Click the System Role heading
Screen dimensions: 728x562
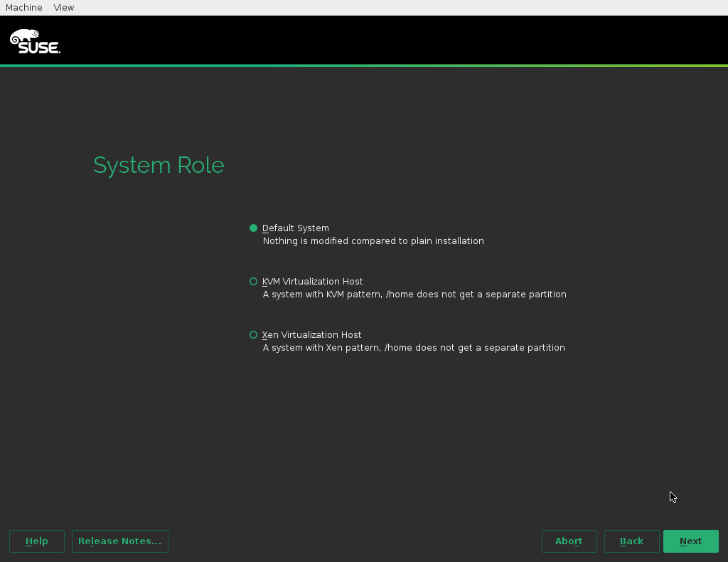(159, 165)
